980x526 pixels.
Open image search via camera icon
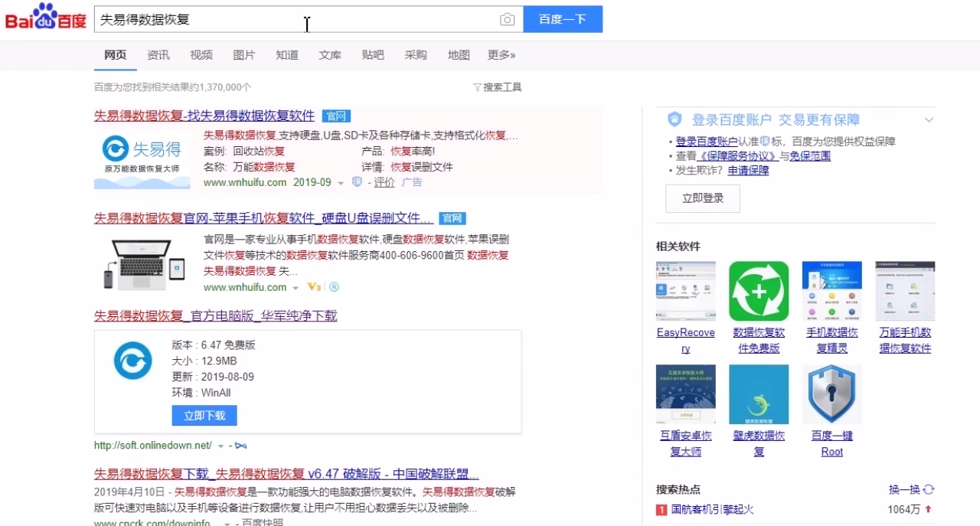[x=507, y=20]
